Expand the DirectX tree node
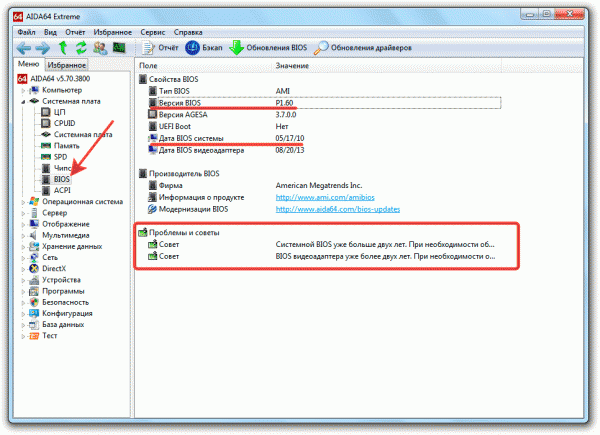600x435 pixels. pos(23,269)
